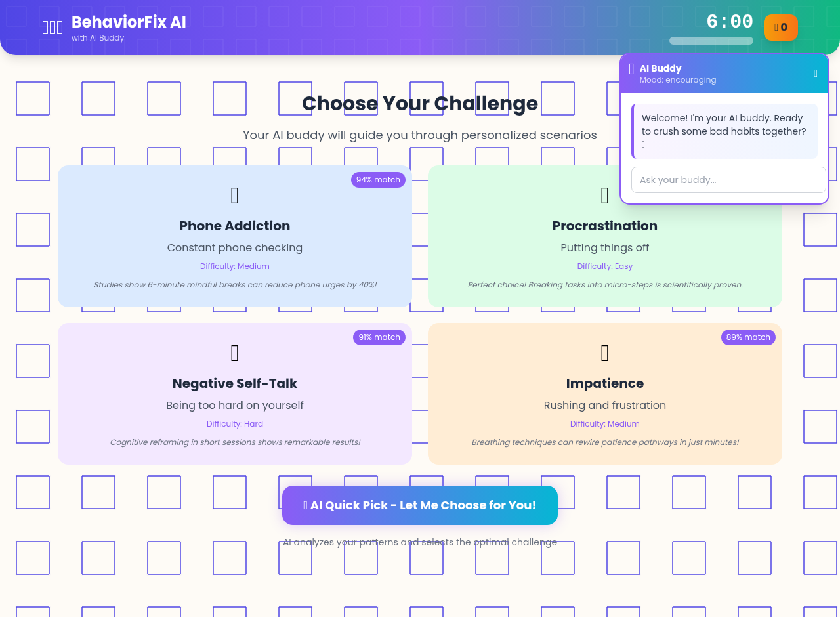Viewport: 840px width, 617px height.
Task: Click the Ask your buddy input field
Action: pyautogui.click(x=728, y=179)
